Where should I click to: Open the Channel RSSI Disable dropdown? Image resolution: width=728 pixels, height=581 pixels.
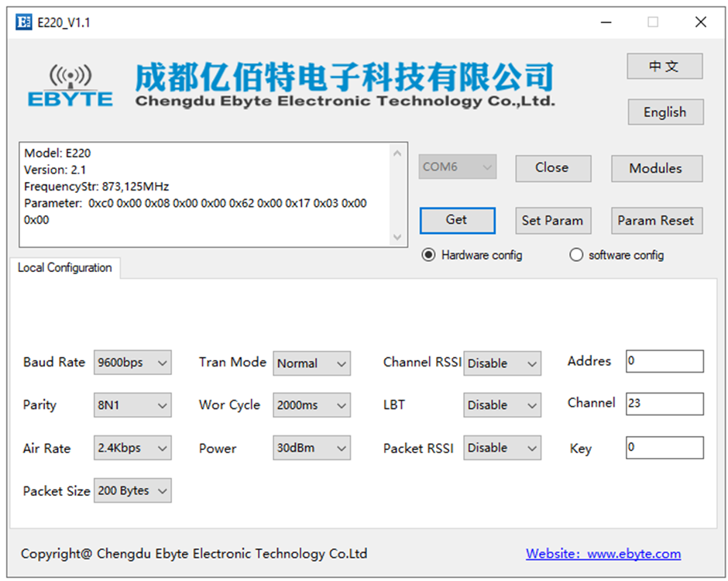(502, 363)
